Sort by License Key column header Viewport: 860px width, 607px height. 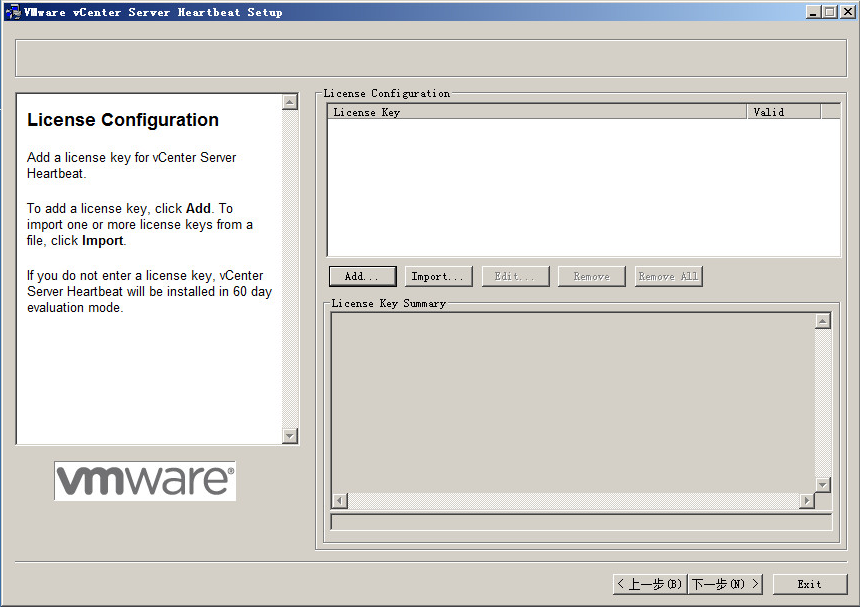coord(537,112)
